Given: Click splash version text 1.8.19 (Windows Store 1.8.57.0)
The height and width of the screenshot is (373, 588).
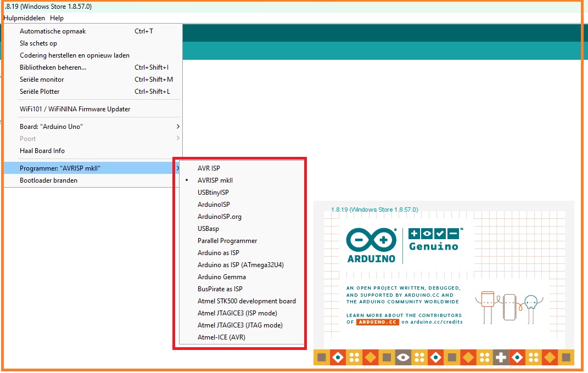Looking at the screenshot, I should [374, 210].
